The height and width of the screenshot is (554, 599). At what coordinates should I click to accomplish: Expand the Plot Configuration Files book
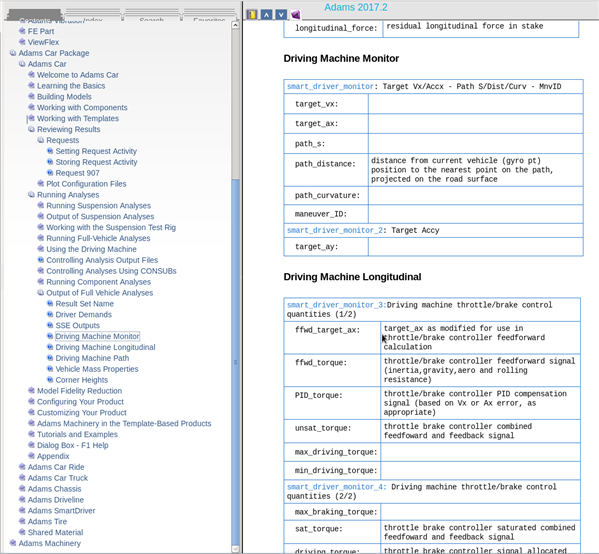pos(41,184)
